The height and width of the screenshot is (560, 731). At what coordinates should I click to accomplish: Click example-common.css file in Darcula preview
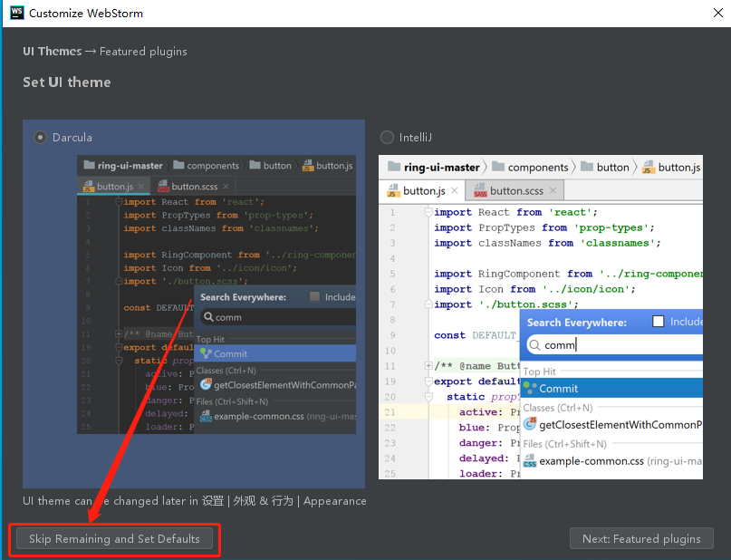pos(259,417)
